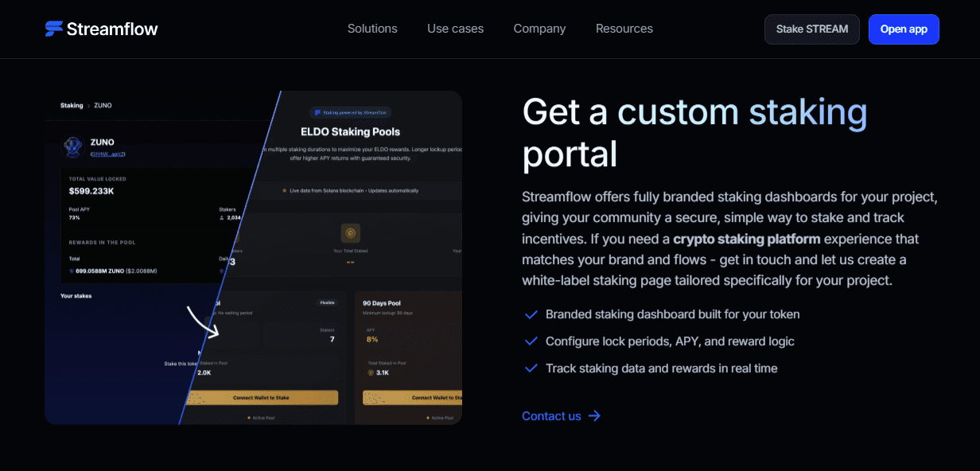Click the 90 Days Pool label in preview

tap(382, 303)
